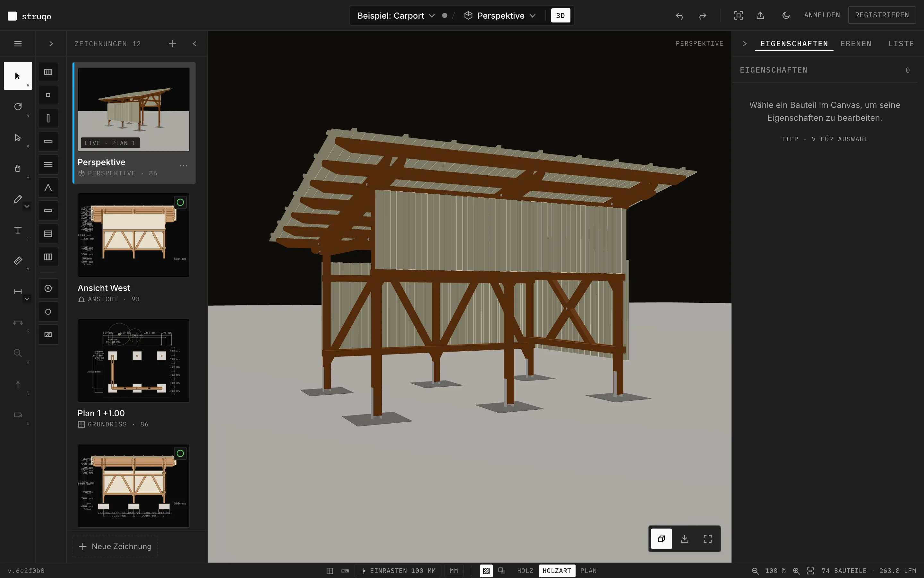The width and height of the screenshot is (924, 578).
Task: Select the rotate tool (R)
Action: (18, 107)
